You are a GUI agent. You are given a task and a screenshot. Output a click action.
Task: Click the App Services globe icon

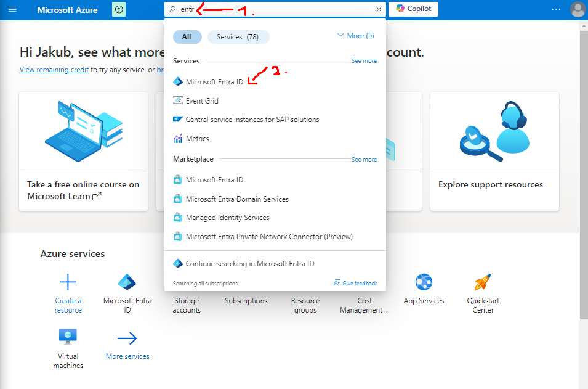(424, 282)
